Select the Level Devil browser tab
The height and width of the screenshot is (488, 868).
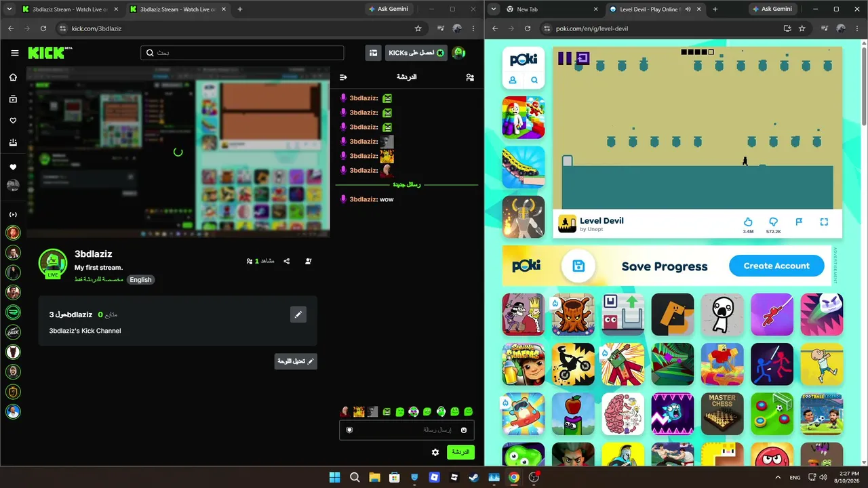[x=654, y=9]
